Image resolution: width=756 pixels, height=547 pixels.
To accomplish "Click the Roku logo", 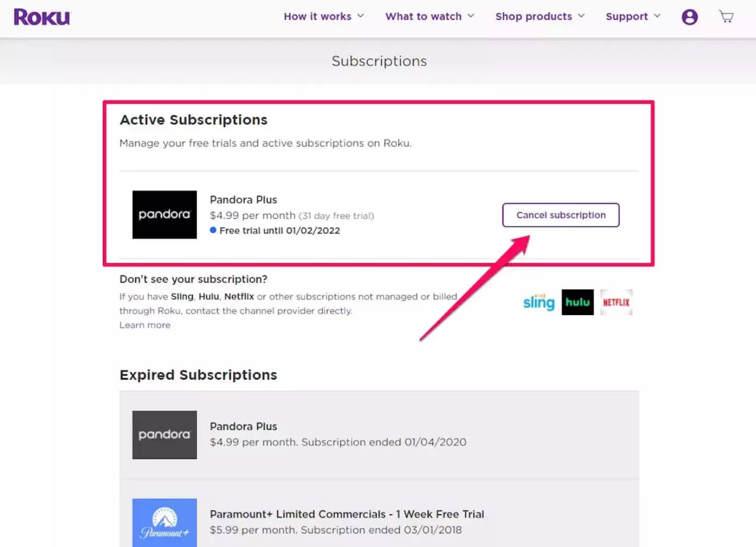I will (42, 17).
